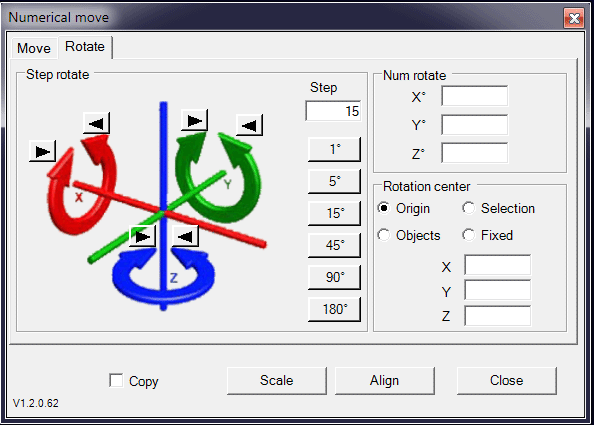Click the Num rotate X° input field
The height and width of the screenshot is (425, 594).
[475, 96]
